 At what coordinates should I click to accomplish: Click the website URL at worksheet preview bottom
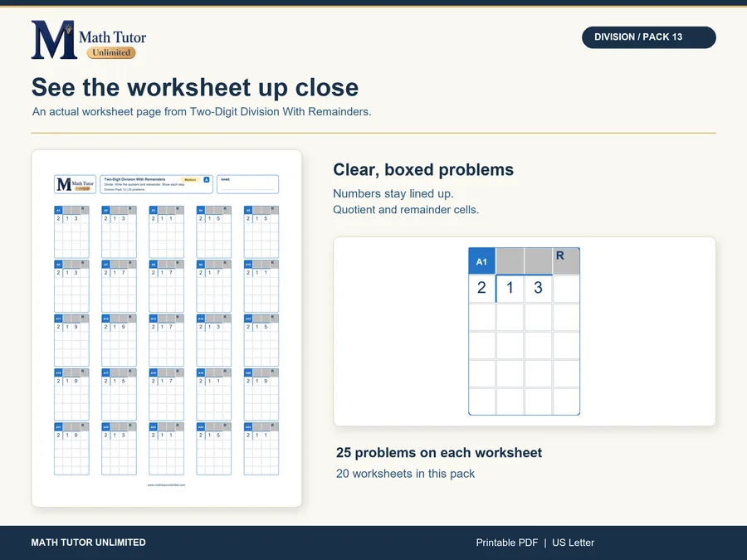(166, 485)
